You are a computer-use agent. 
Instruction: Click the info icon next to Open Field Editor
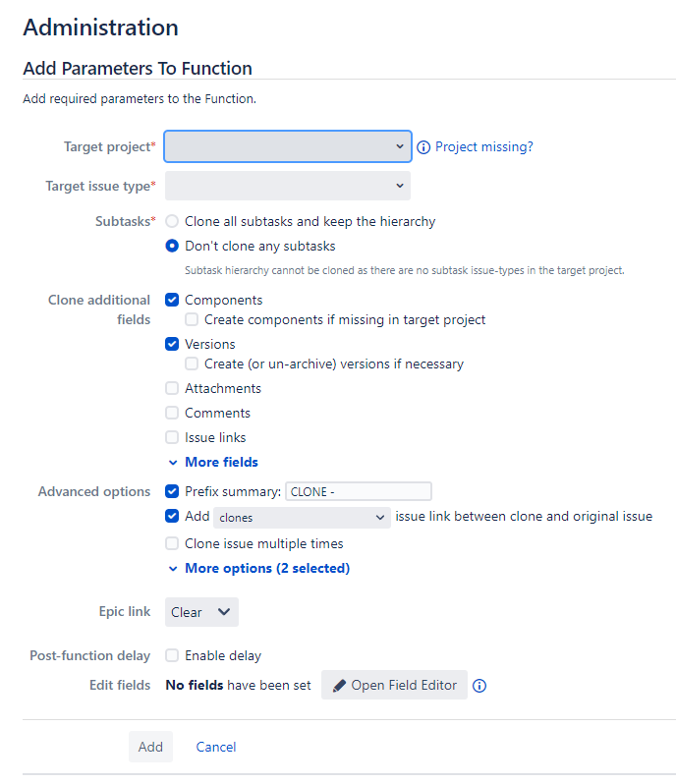pyautogui.click(x=480, y=686)
